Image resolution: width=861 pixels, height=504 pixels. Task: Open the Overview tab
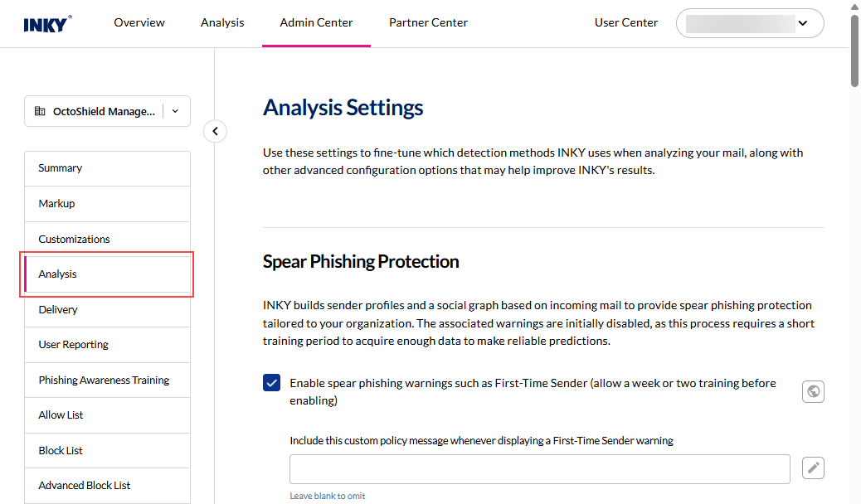point(139,23)
